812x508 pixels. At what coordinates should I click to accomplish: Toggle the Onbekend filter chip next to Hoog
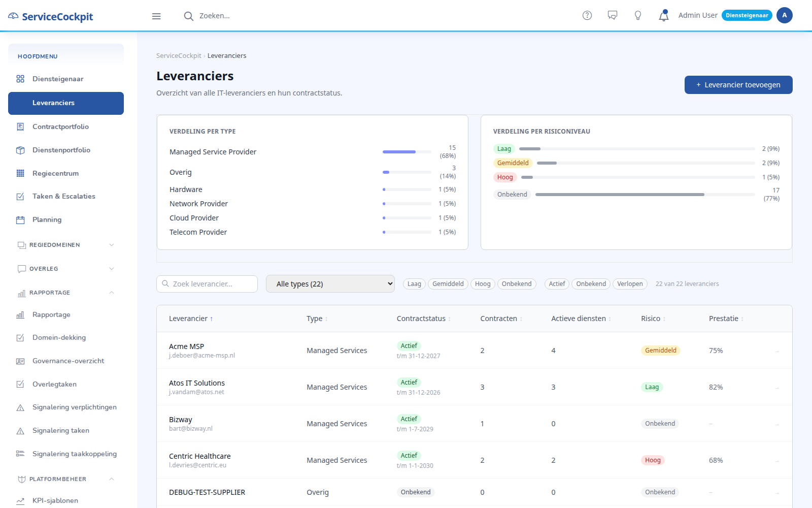pyautogui.click(x=517, y=284)
